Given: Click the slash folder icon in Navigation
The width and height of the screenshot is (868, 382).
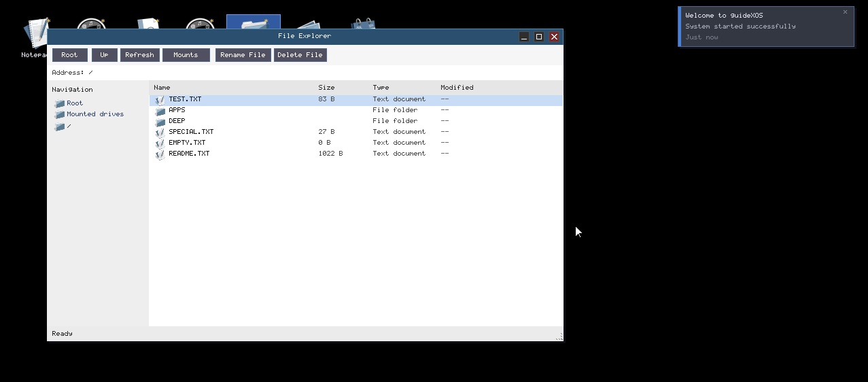Looking at the screenshot, I should (x=60, y=126).
